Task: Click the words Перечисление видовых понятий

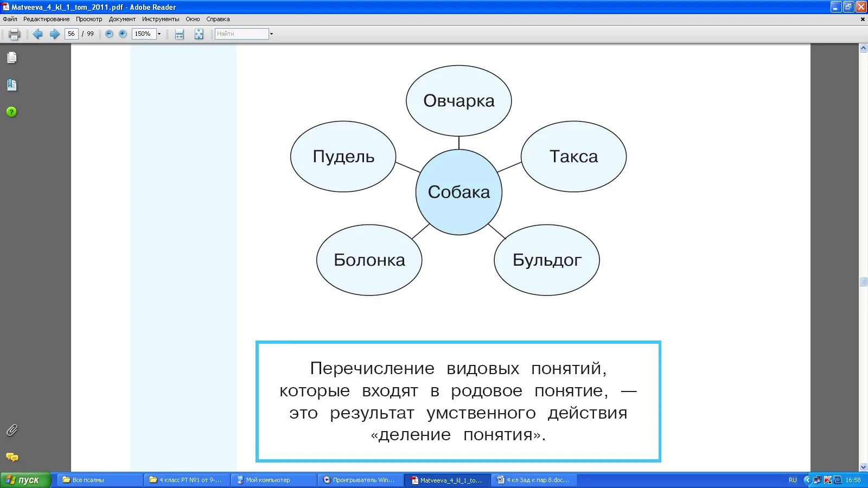Action: tap(458, 369)
